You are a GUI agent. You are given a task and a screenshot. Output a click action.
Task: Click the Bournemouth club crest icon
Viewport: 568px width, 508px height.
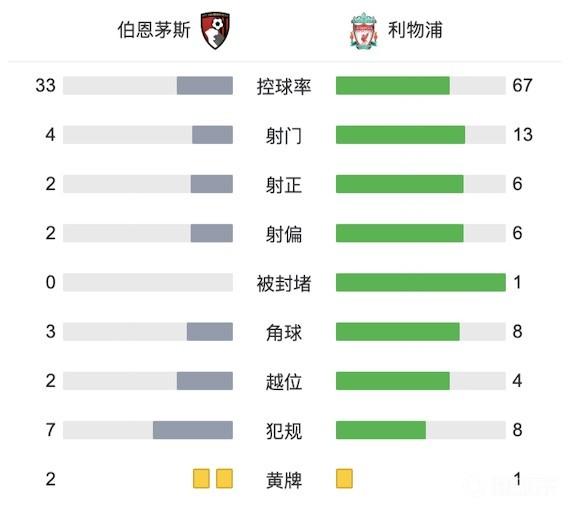click(x=215, y=30)
